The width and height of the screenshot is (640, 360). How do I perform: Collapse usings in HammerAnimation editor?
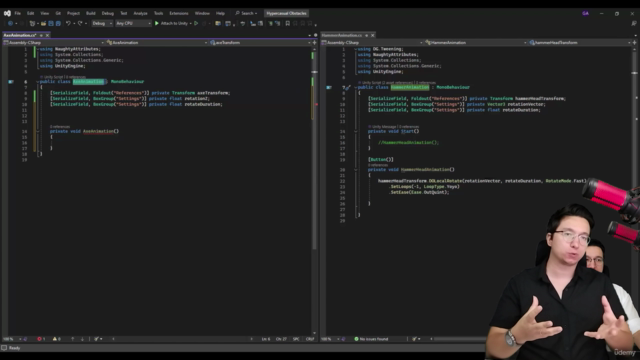pos(356,49)
